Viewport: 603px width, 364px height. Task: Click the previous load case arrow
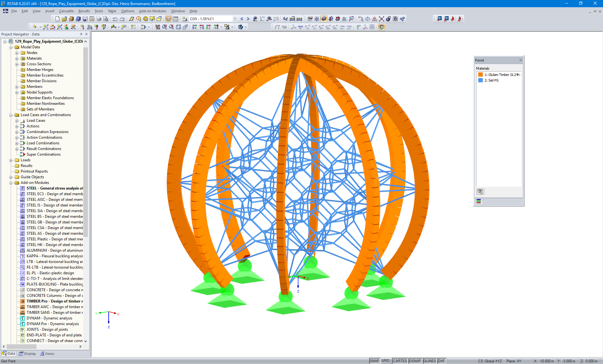[242, 19]
